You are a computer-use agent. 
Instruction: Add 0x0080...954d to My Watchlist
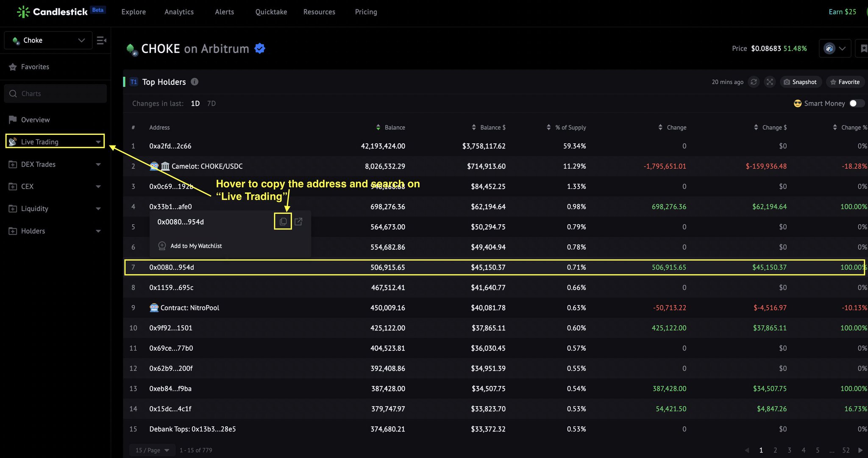[x=196, y=246]
